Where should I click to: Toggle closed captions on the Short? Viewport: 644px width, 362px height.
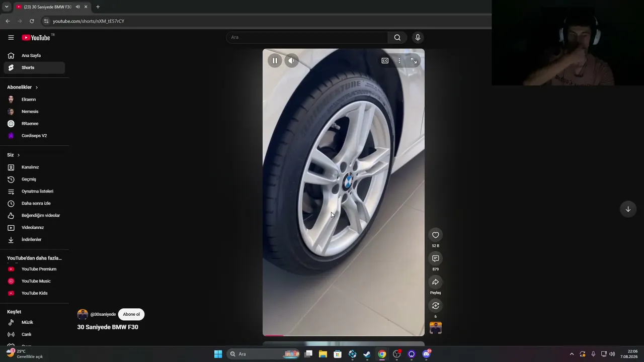tap(385, 61)
